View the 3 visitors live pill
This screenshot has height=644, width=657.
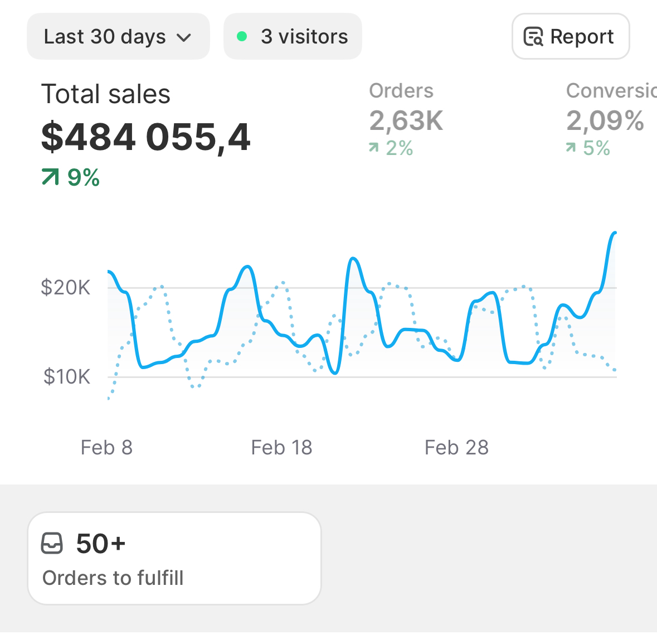click(293, 37)
